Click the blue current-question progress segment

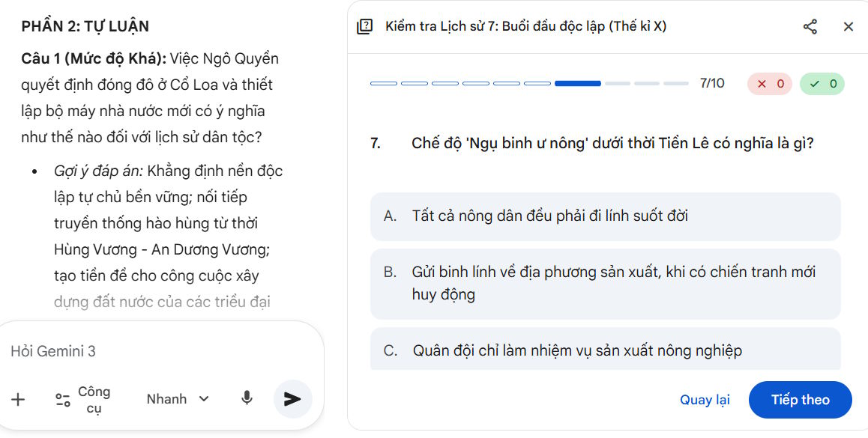click(577, 83)
